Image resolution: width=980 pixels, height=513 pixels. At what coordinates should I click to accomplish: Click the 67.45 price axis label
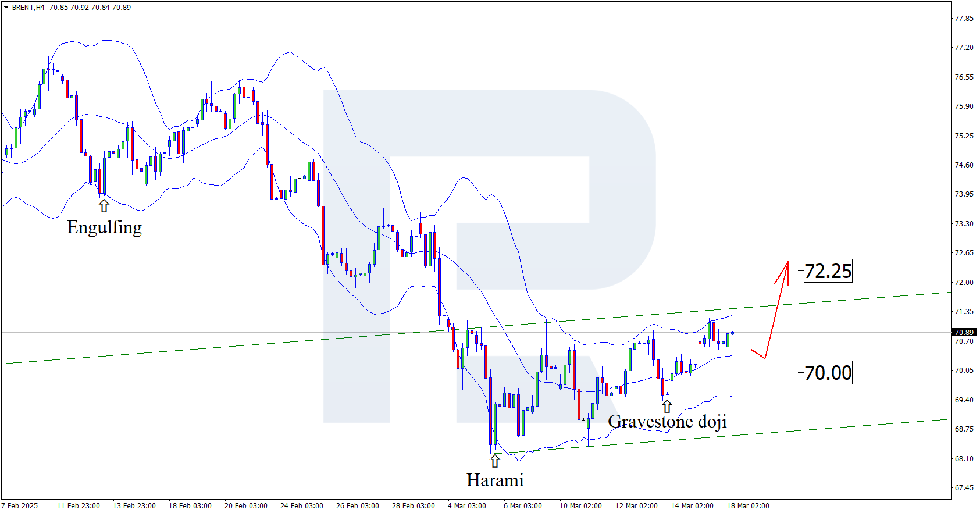(964, 488)
